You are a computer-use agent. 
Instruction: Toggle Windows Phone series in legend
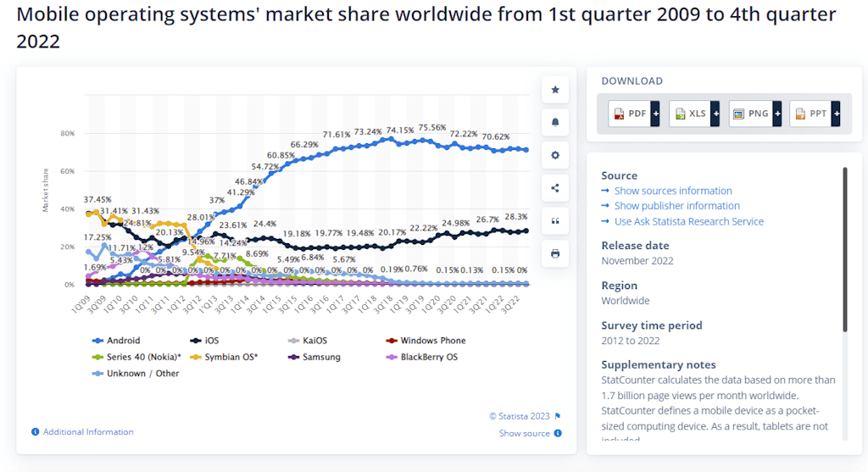tap(426, 341)
